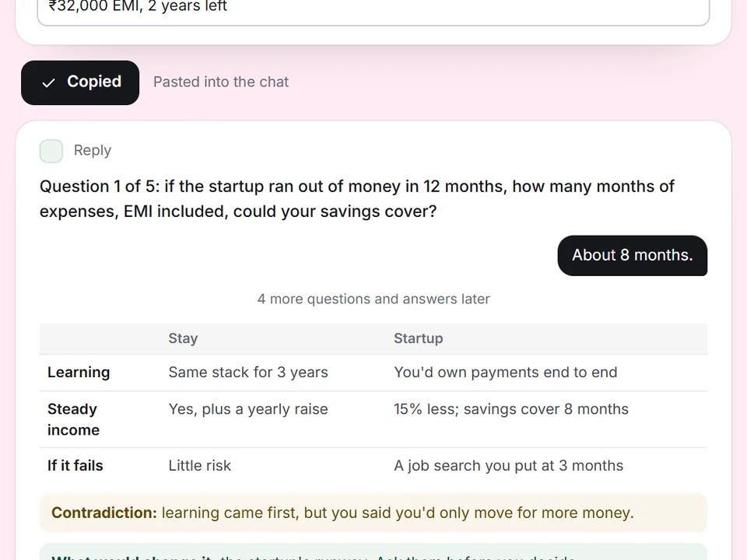Click the 'Learning' row label

(79, 373)
